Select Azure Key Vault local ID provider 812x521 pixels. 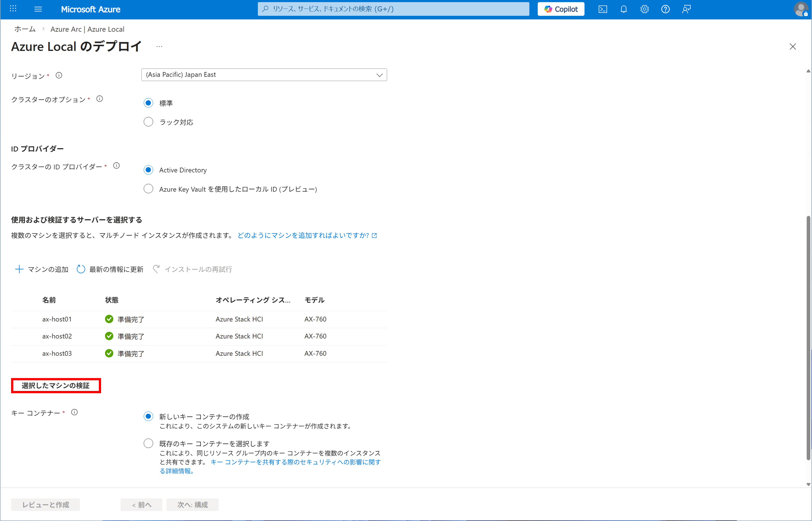tap(148, 189)
